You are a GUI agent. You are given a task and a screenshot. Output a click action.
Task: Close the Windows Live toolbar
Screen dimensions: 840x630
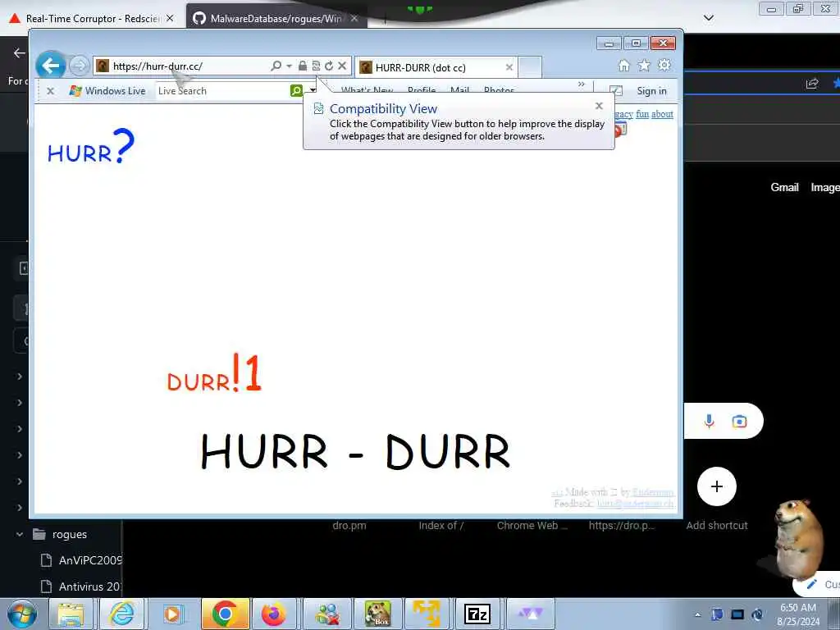(x=50, y=91)
